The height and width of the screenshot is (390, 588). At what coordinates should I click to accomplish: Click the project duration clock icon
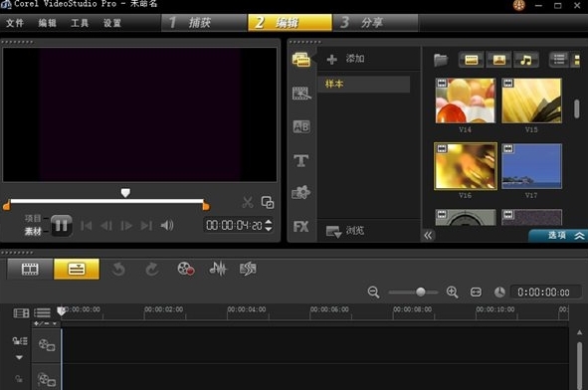click(499, 292)
